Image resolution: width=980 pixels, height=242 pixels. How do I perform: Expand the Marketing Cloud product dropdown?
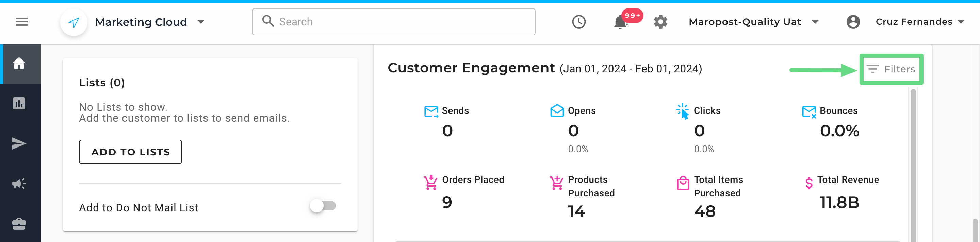point(201,22)
